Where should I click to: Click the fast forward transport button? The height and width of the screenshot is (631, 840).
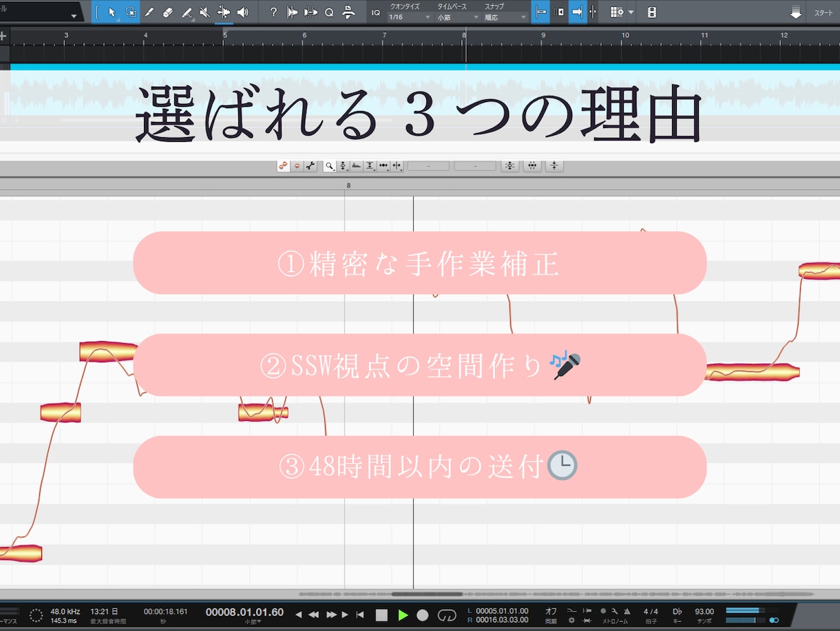(331, 614)
